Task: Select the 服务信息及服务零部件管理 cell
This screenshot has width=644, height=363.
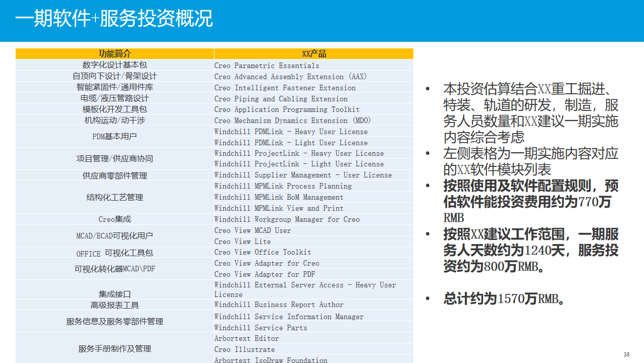Action: click(115, 322)
